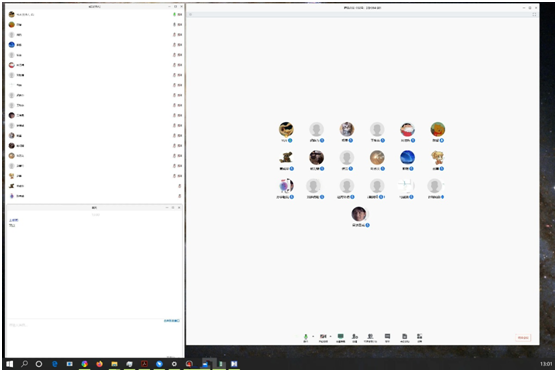Select the first participant row in member list
Image resolution: width=557 pixels, height=372 pixels.
coord(95,15)
